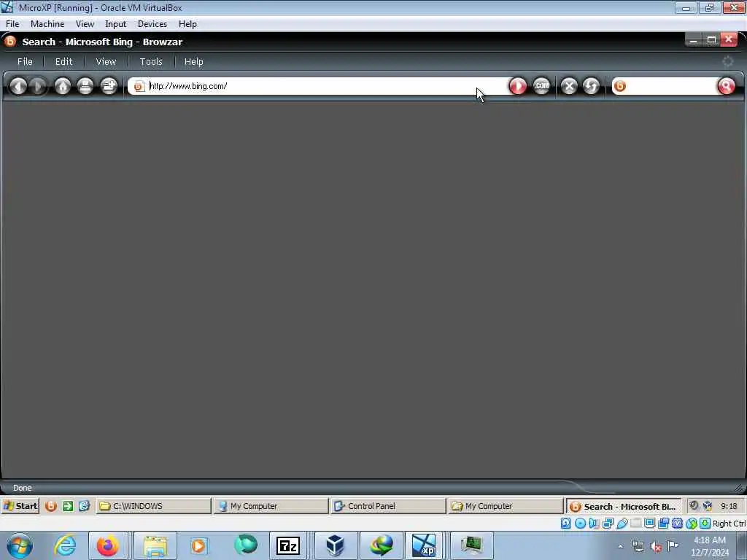Click the third XP quick launch icon
This screenshot has width=747, height=560.
click(85, 506)
